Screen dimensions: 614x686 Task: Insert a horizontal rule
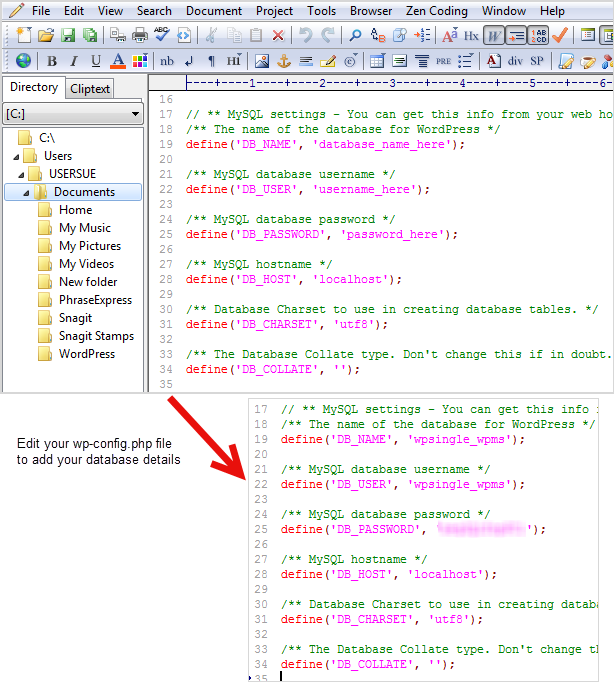point(305,61)
